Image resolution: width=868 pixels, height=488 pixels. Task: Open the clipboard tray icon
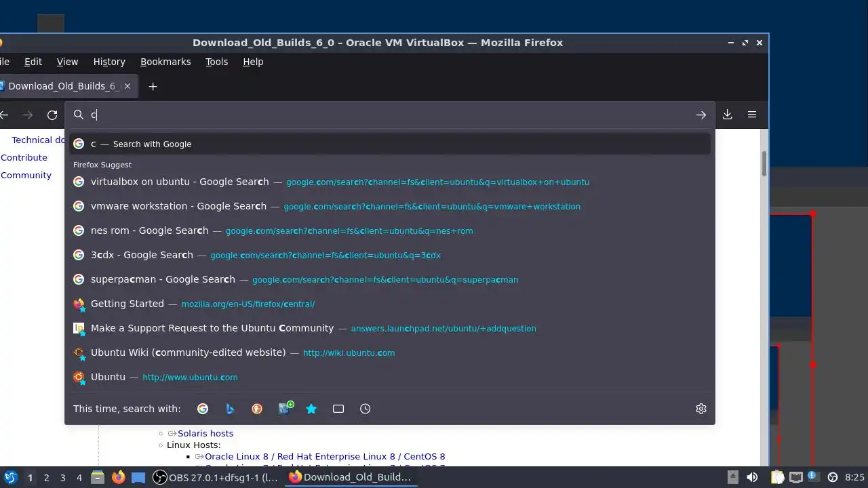tap(777, 477)
